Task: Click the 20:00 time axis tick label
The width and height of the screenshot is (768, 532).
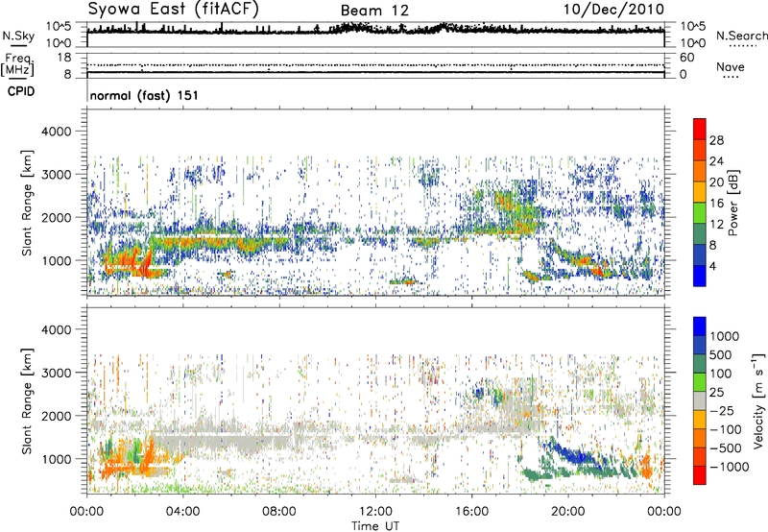Action: coord(567,512)
